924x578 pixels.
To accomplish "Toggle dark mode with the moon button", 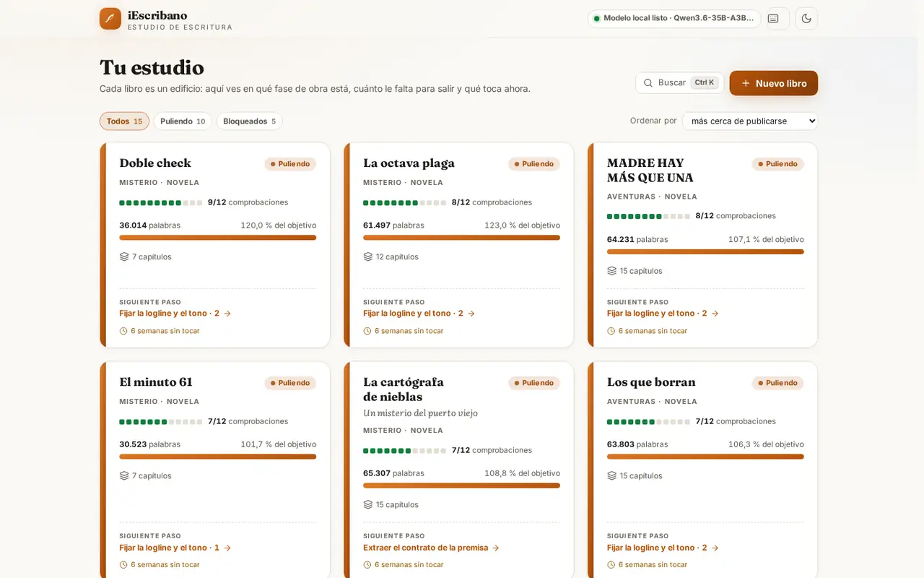I will click(806, 19).
